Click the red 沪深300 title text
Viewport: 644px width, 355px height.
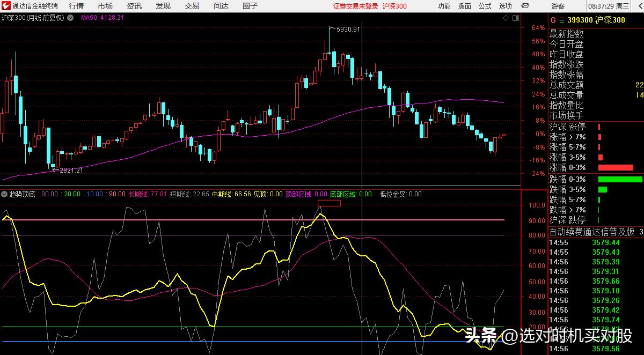[x=394, y=6]
